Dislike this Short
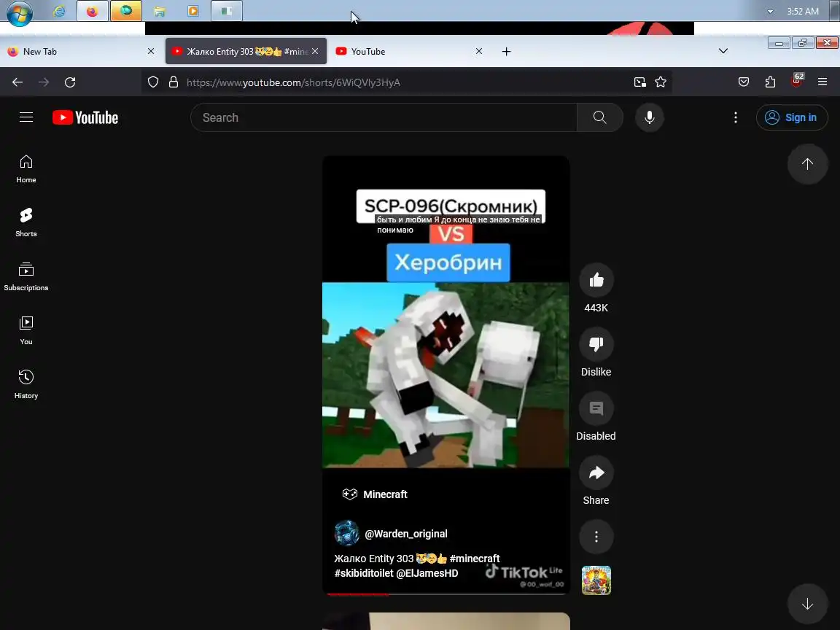This screenshot has width=840, height=630. pyautogui.click(x=596, y=344)
